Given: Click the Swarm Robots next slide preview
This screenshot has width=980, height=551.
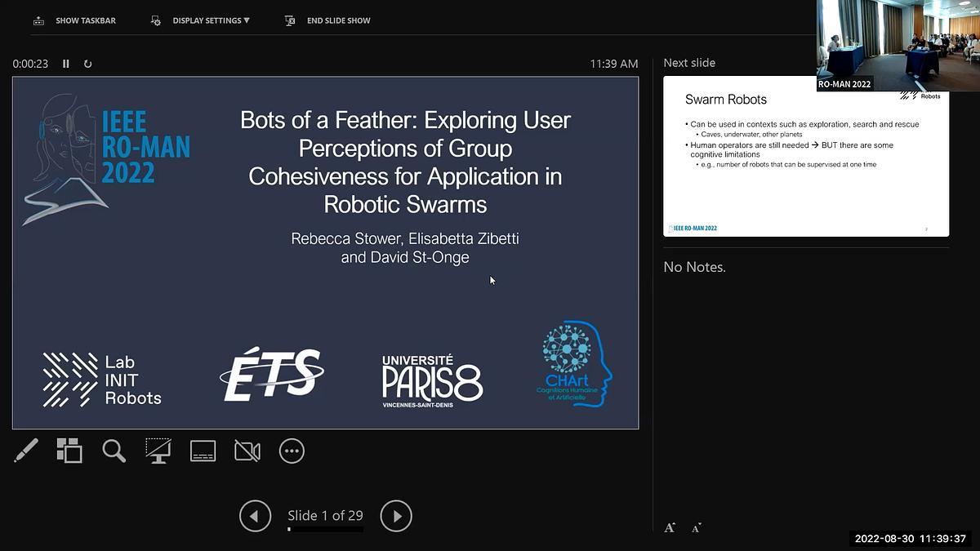Looking at the screenshot, I should (806, 156).
